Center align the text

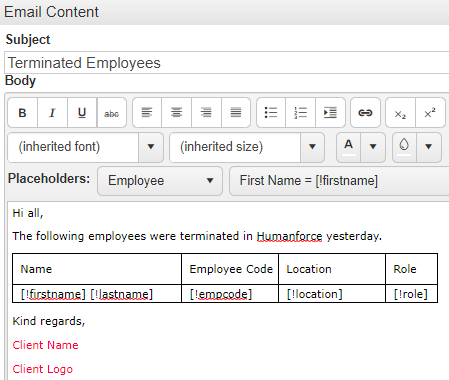click(x=176, y=113)
